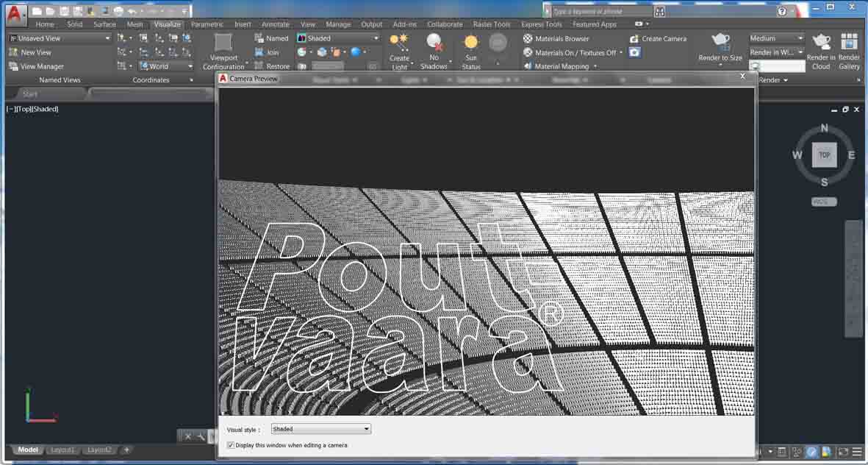Click the Undo arrow in Quick Access toolbar
This screenshot has height=465, width=868.
point(132,11)
